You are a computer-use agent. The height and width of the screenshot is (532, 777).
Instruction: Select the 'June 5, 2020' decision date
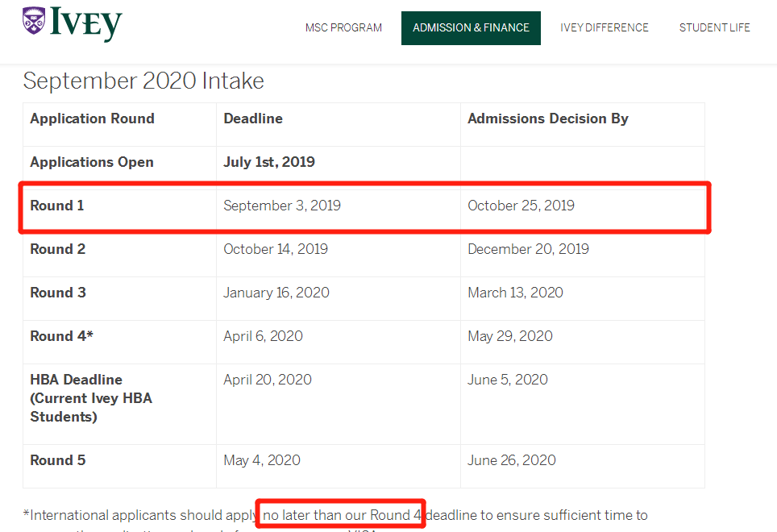pyautogui.click(x=508, y=380)
